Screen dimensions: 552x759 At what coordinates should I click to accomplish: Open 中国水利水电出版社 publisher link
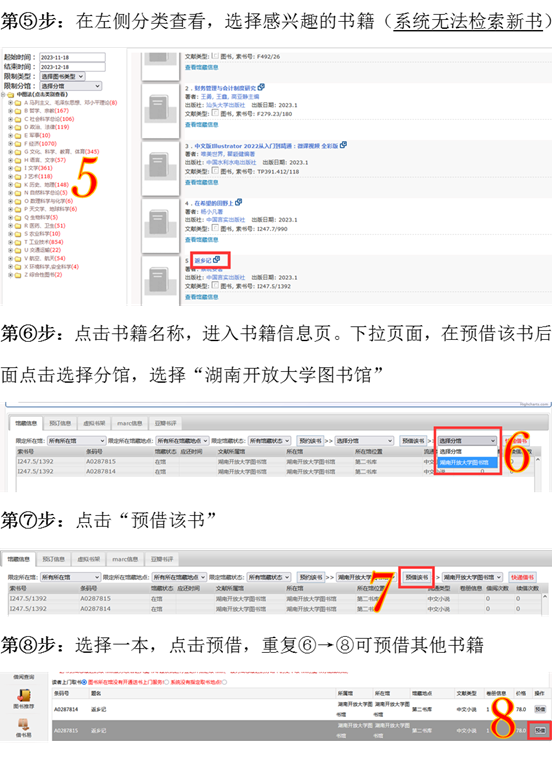click(x=231, y=163)
